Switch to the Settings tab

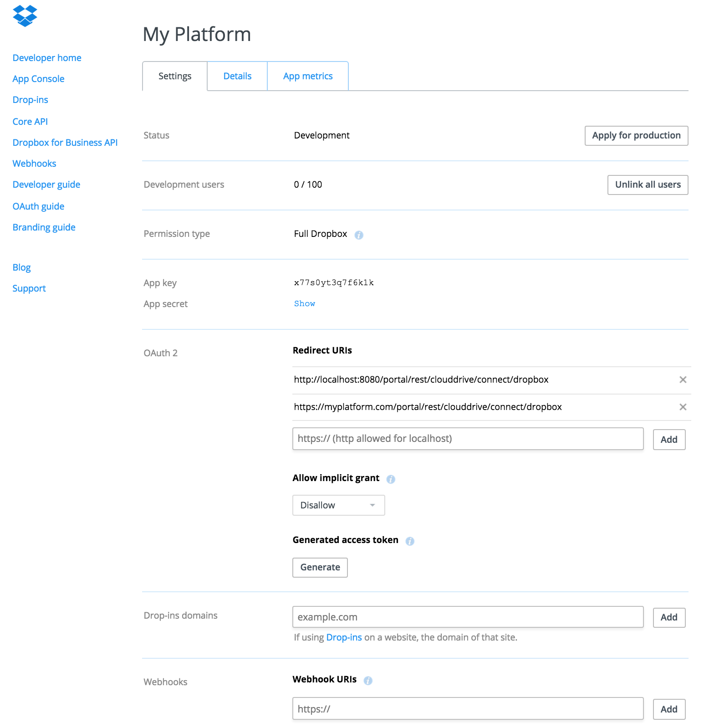[175, 76]
